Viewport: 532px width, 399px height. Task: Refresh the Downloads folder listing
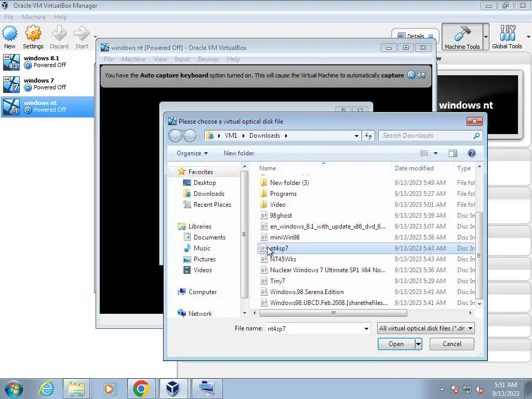[368, 136]
